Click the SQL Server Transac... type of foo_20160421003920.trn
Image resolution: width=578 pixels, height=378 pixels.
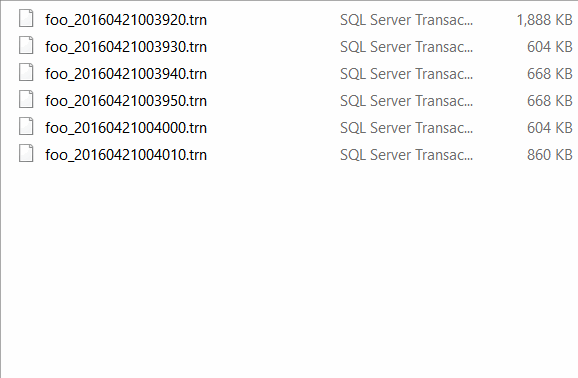tap(406, 20)
